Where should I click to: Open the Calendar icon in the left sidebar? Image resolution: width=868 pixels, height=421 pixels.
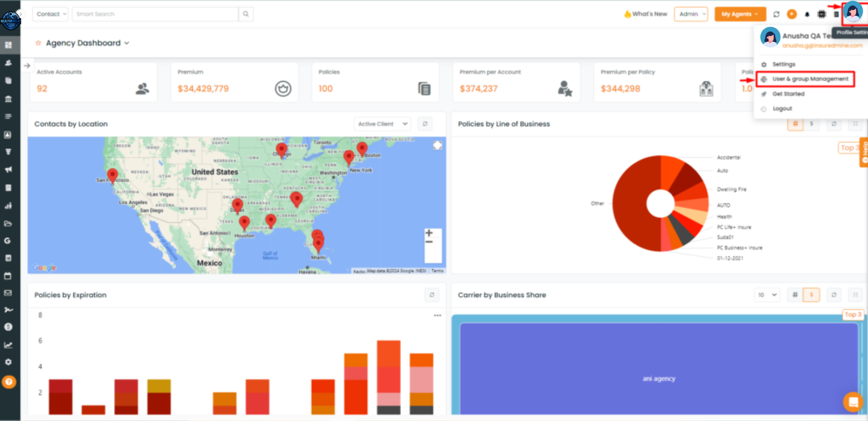point(8,276)
